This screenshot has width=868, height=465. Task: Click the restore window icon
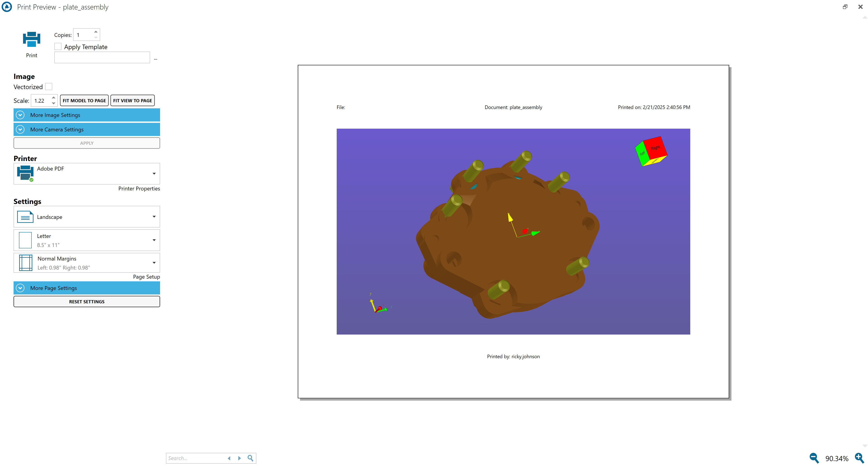point(845,7)
